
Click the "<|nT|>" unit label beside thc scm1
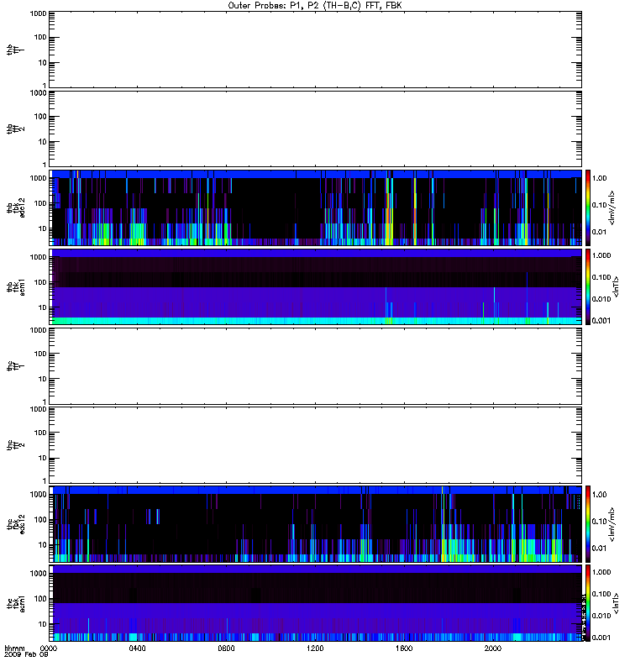click(617, 603)
